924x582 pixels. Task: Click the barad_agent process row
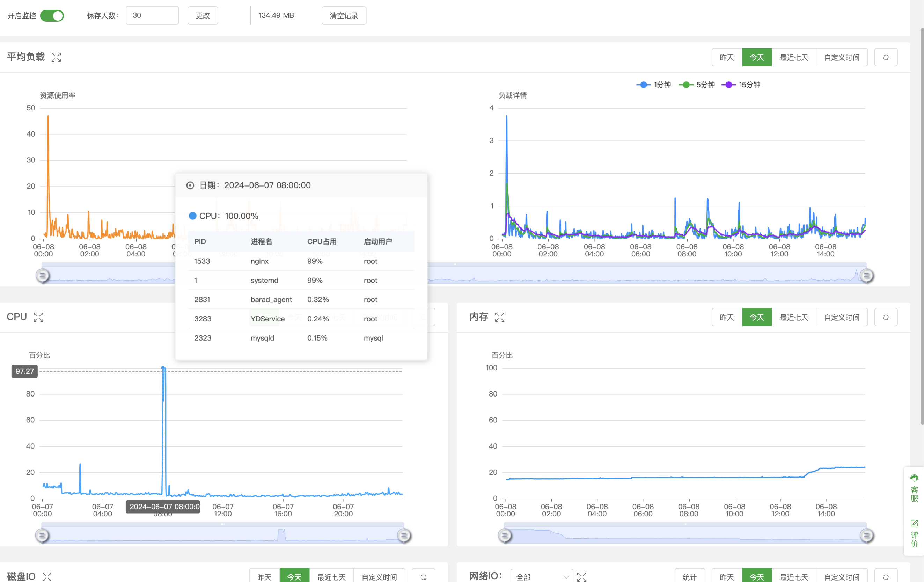(x=301, y=299)
